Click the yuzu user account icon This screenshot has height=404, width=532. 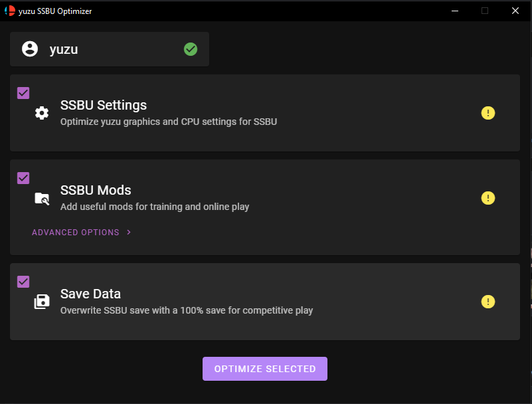pos(30,49)
